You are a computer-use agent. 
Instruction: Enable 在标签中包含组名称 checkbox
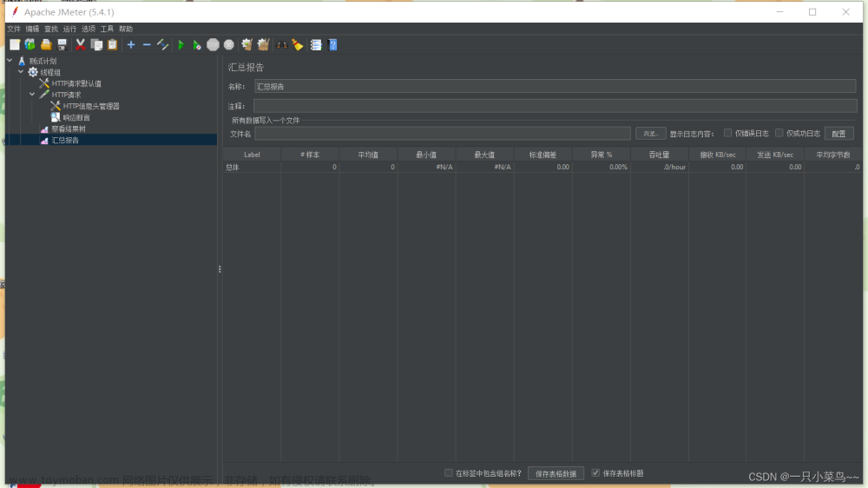[449, 473]
